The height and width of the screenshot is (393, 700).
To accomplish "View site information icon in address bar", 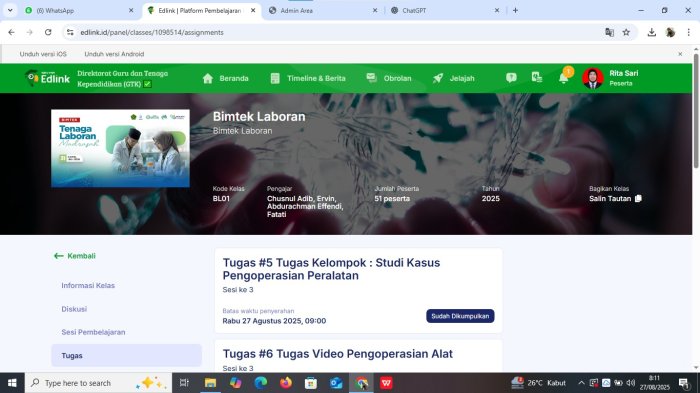I will pyautogui.click(x=70, y=32).
